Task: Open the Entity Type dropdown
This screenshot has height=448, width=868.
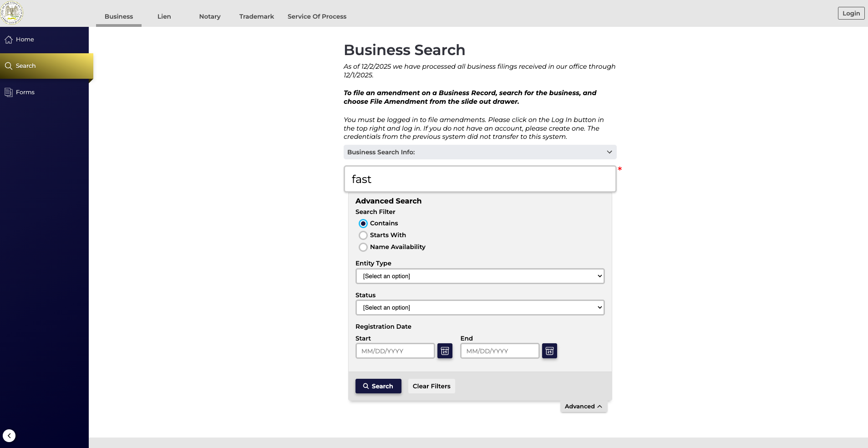Action: (480, 276)
